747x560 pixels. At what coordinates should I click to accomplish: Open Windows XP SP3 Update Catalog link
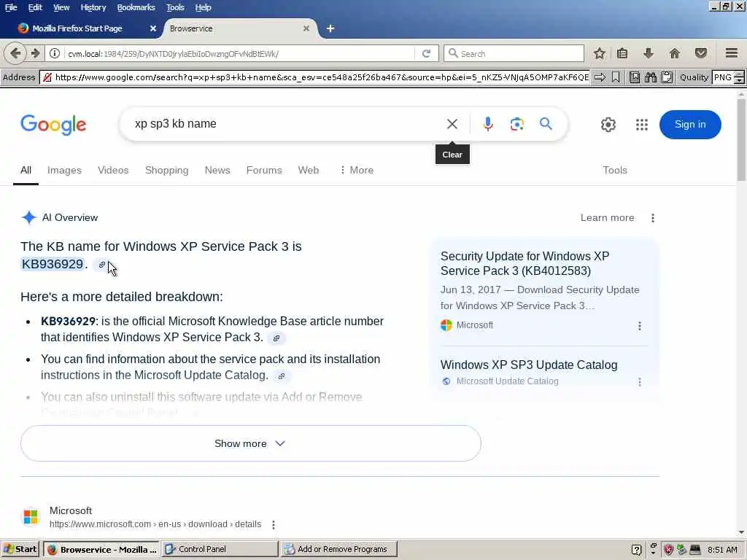(x=529, y=365)
